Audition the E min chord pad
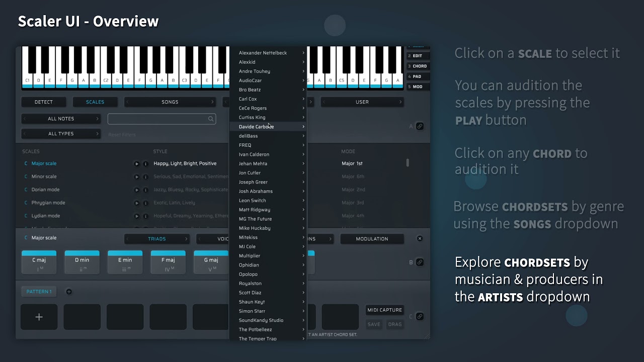This screenshot has height=362, width=644. pyautogui.click(x=125, y=262)
